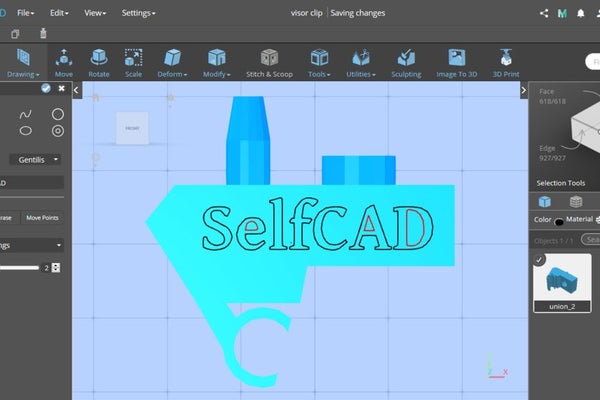
Task: Select the Move tool
Action: 64,62
